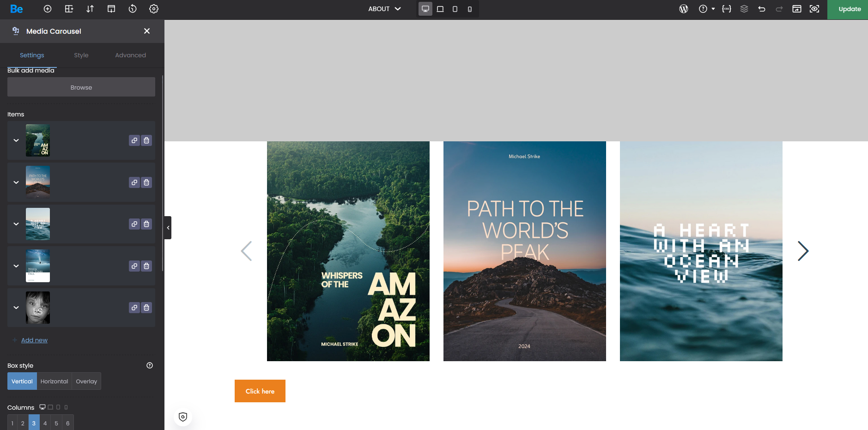Switch to the Style tab
This screenshot has height=430, width=868.
(81, 55)
